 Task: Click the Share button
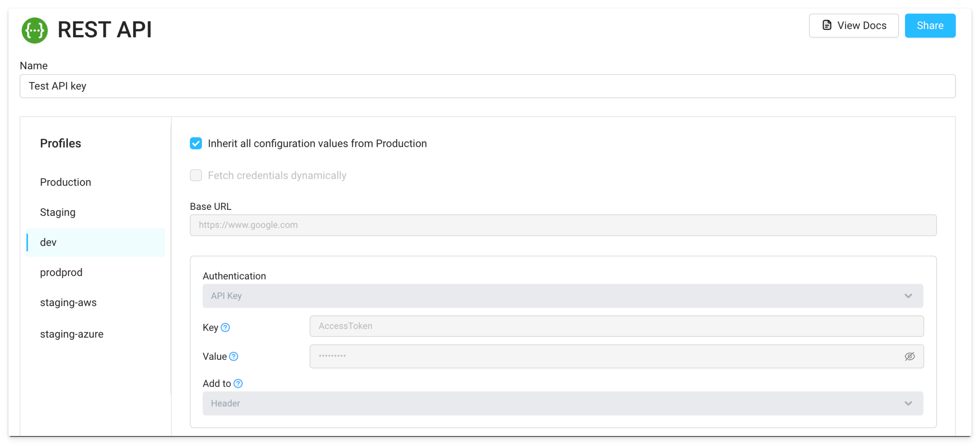point(930,25)
